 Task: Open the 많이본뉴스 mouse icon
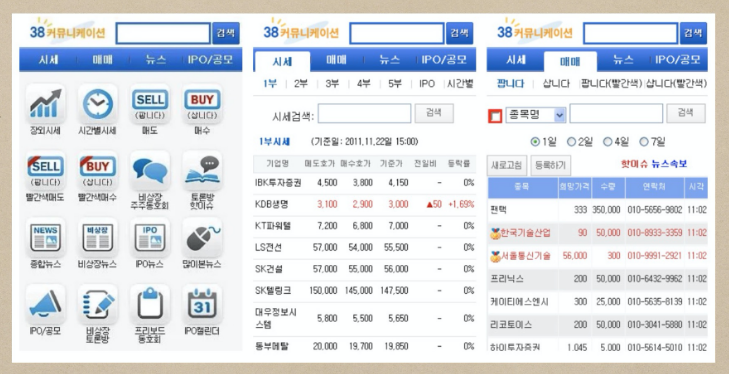(202, 237)
